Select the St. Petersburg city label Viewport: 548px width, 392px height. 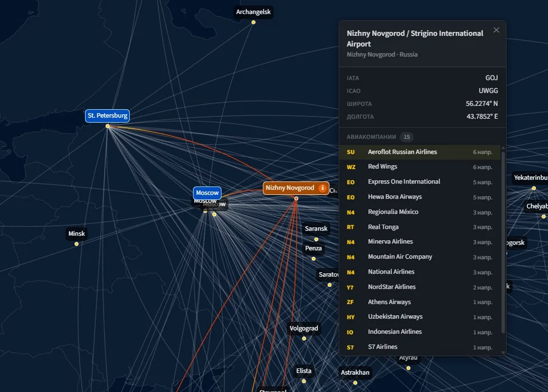[x=107, y=116]
